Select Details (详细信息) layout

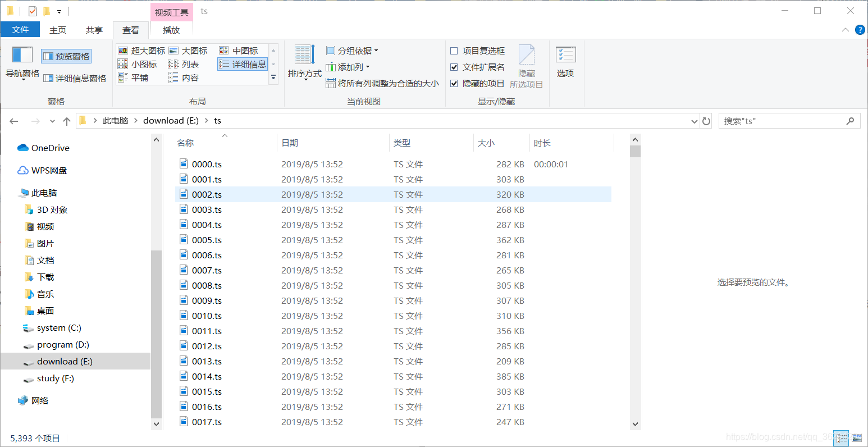[243, 64]
